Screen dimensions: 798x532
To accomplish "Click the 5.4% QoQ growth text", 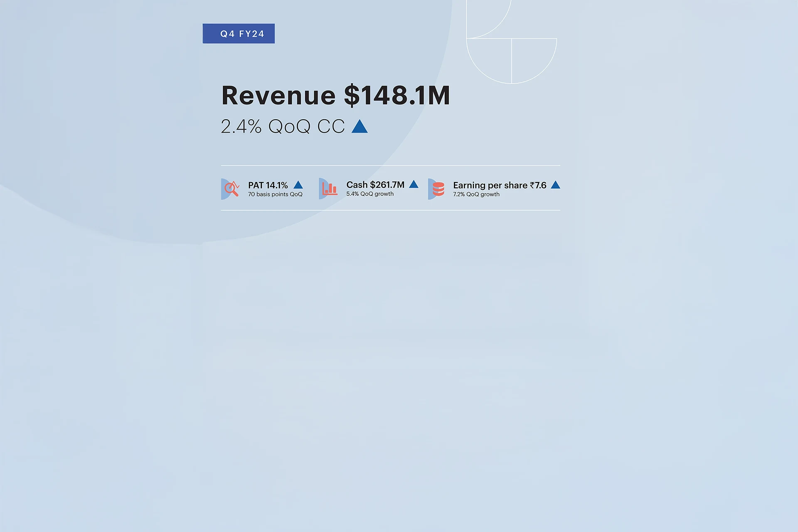I will [370, 194].
